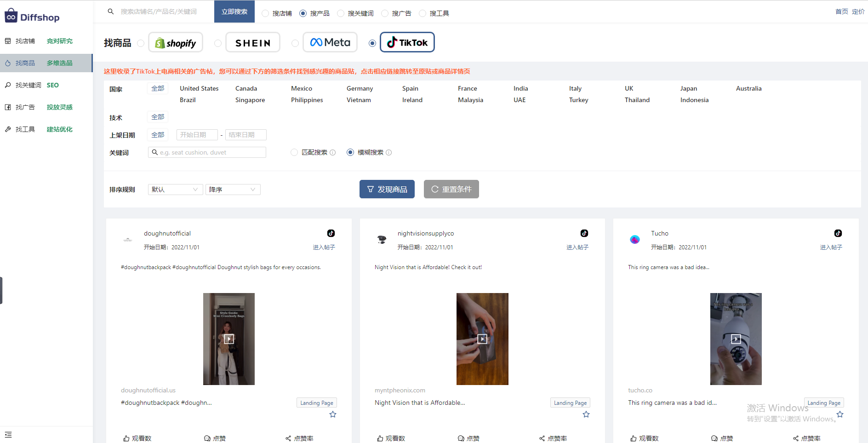Click info icon beside 匹配搜索

click(x=333, y=153)
